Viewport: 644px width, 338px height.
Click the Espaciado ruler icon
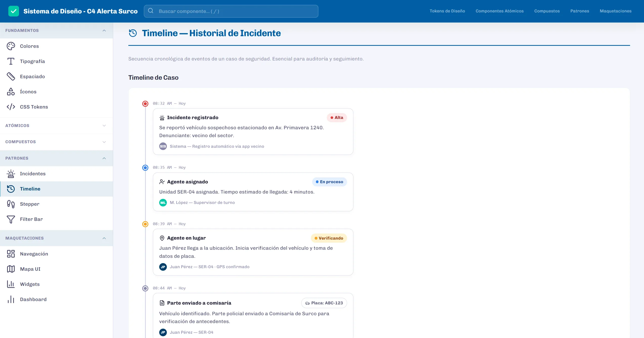coord(11,76)
